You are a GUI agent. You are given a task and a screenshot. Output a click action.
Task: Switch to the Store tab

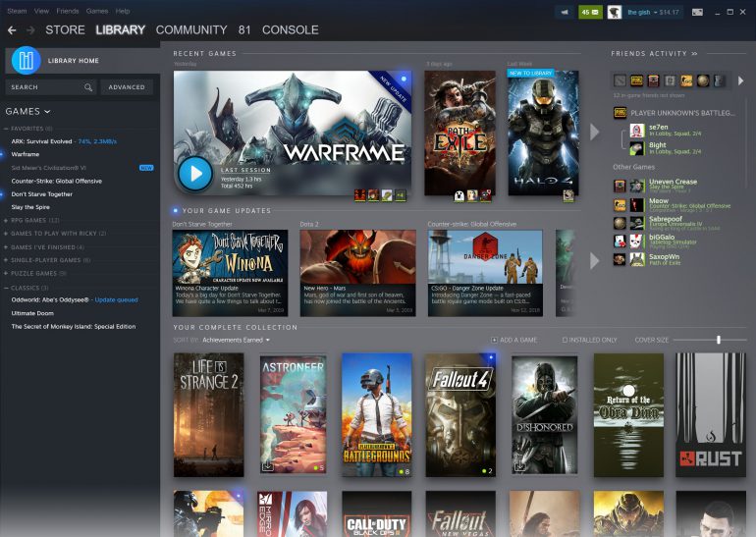(65, 29)
